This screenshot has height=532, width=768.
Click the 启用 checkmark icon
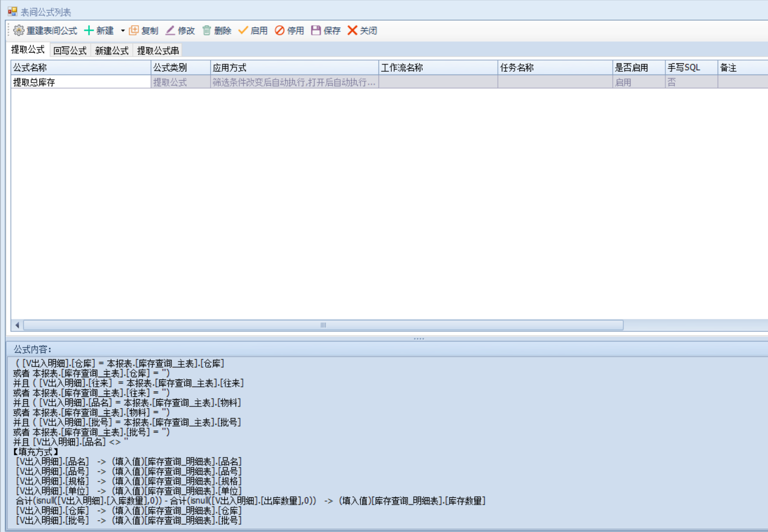point(243,30)
